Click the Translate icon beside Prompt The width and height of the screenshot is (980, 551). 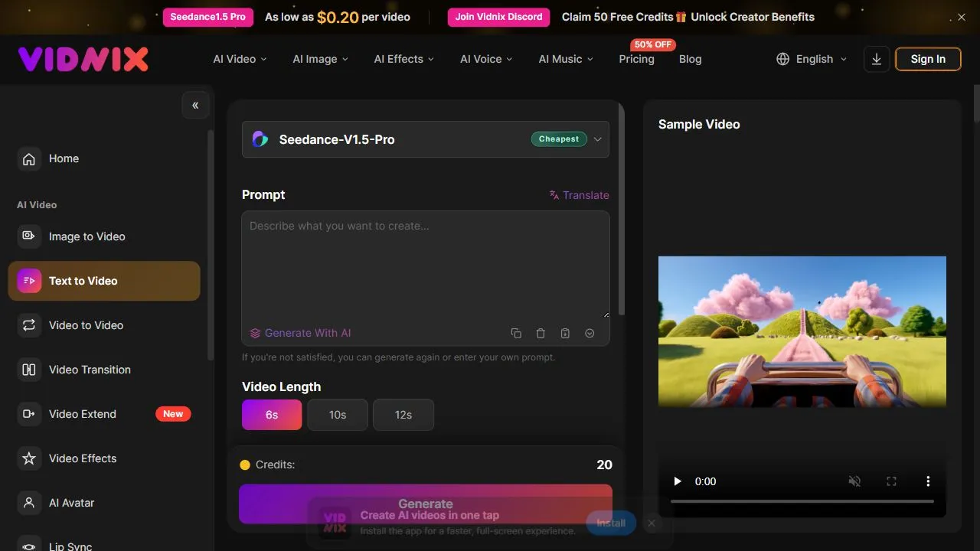[x=554, y=195]
